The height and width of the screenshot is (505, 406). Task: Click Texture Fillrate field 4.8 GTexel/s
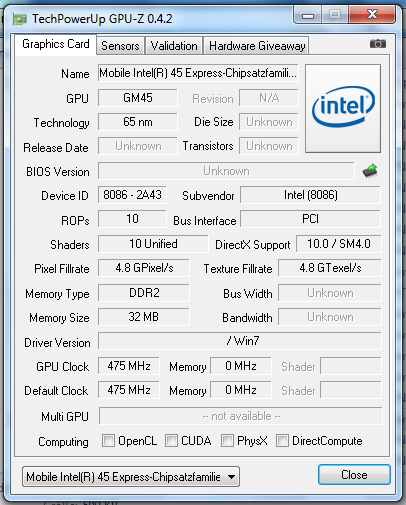pyautogui.click(x=330, y=268)
